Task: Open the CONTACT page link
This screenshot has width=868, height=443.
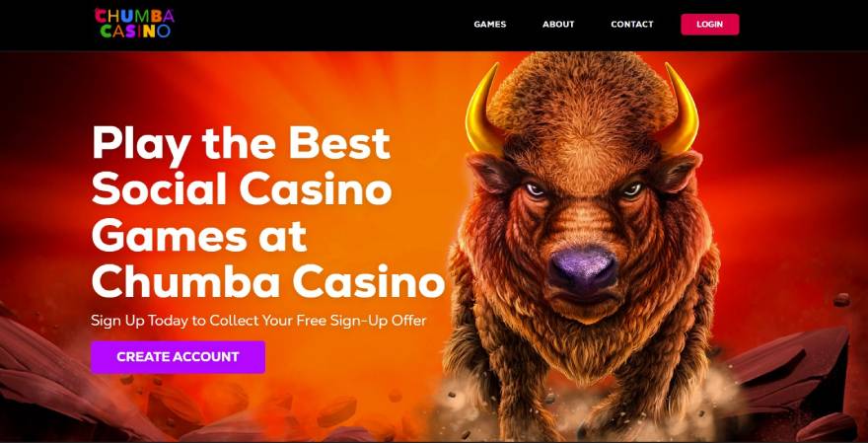Action: (631, 25)
